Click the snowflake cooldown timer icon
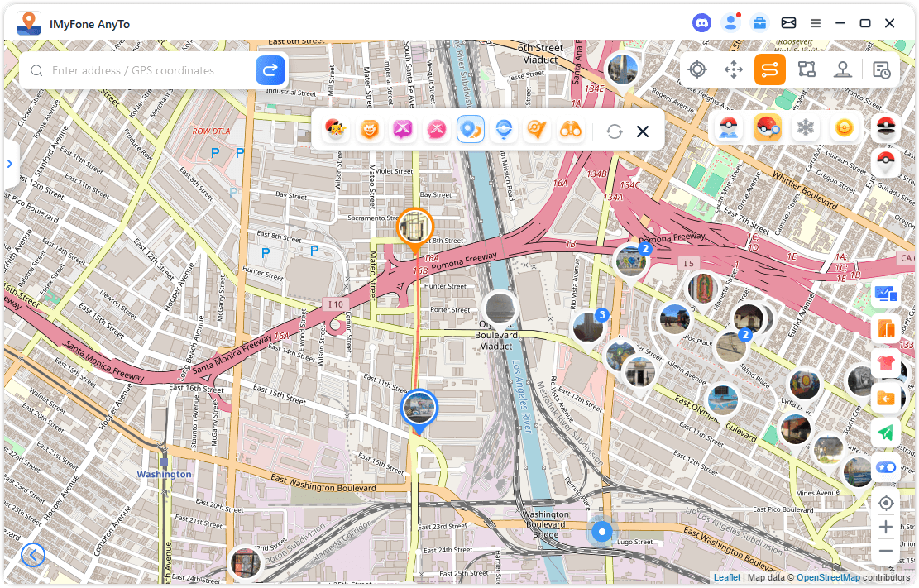This screenshot has height=588, width=919. pos(804,128)
